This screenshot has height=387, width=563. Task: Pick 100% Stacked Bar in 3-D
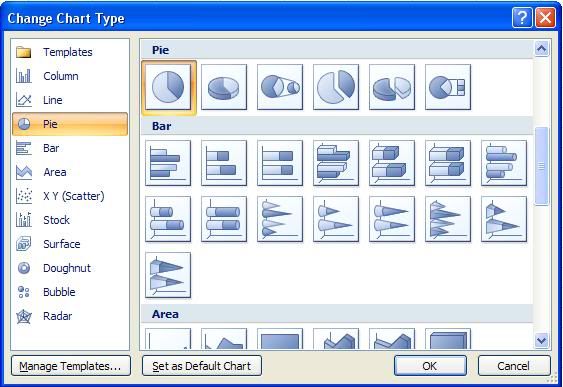point(448,163)
